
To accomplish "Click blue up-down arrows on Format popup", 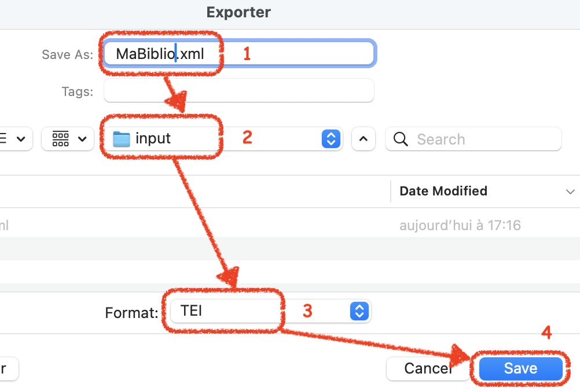I will coord(359,312).
